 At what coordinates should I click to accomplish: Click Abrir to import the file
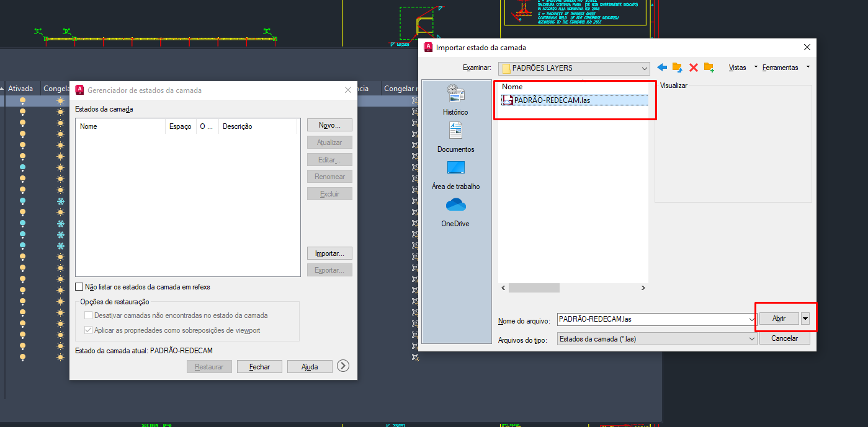click(x=779, y=319)
